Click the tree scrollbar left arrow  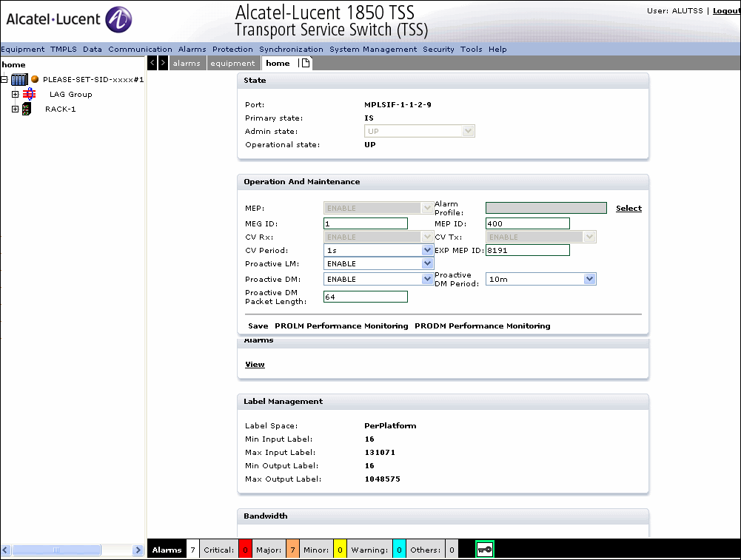(6, 550)
